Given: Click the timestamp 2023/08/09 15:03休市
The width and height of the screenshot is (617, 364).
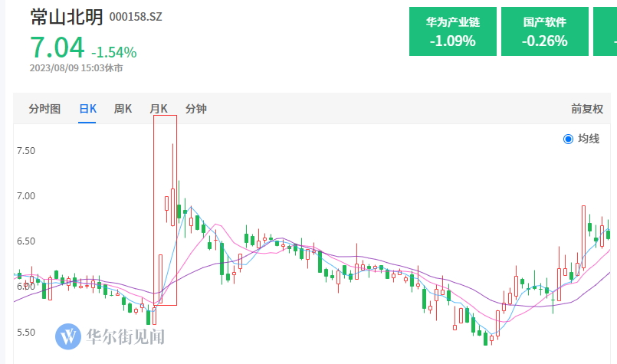Looking at the screenshot, I should click(x=77, y=68).
